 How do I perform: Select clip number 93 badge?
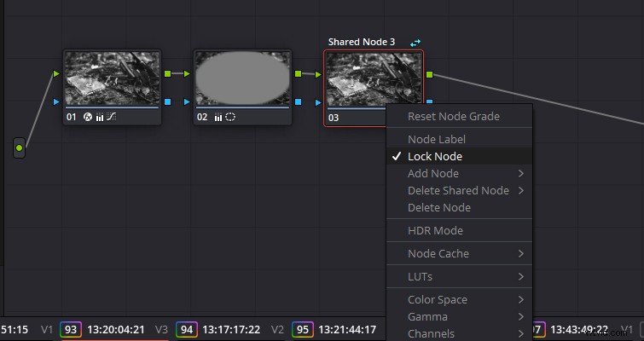click(x=71, y=330)
